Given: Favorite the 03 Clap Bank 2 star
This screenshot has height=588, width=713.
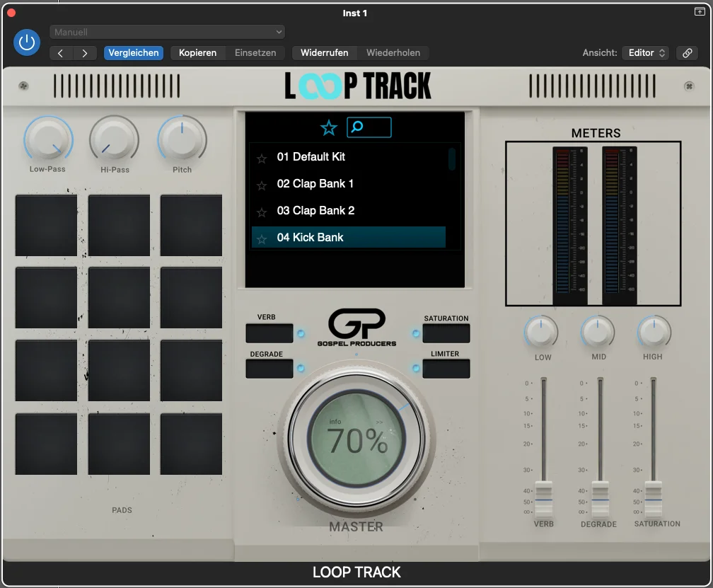Looking at the screenshot, I should click(262, 212).
